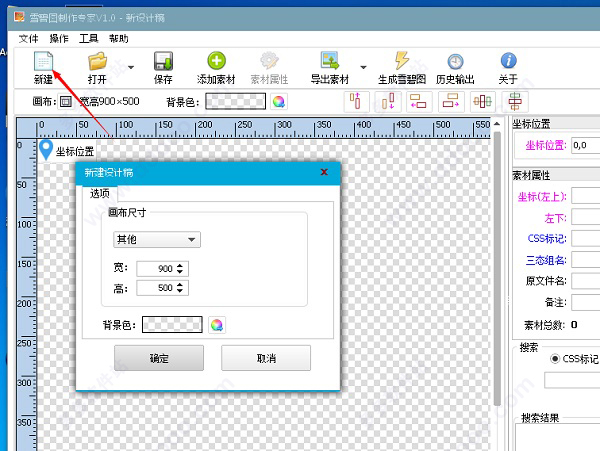Click the 宽 width input field

tap(156, 269)
